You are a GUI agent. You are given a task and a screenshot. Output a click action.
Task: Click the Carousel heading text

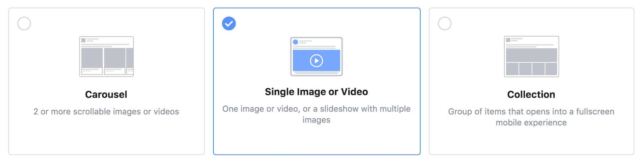pyautogui.click(x=106, y=95)
